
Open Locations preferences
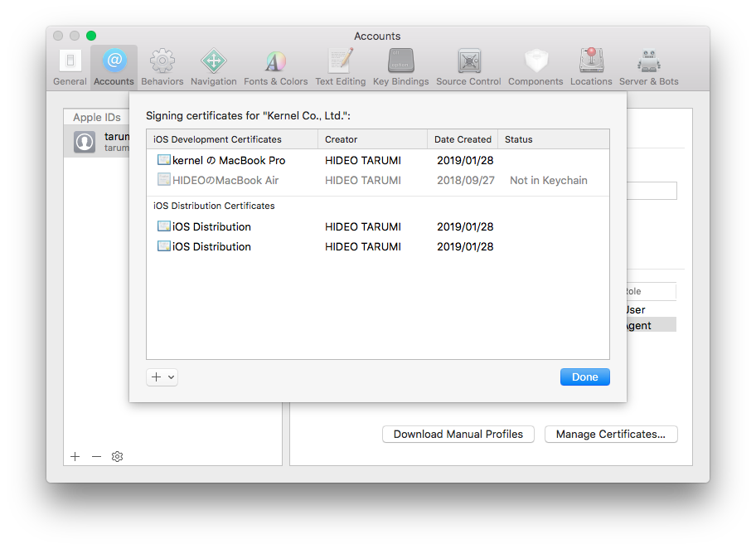[591, 67]
